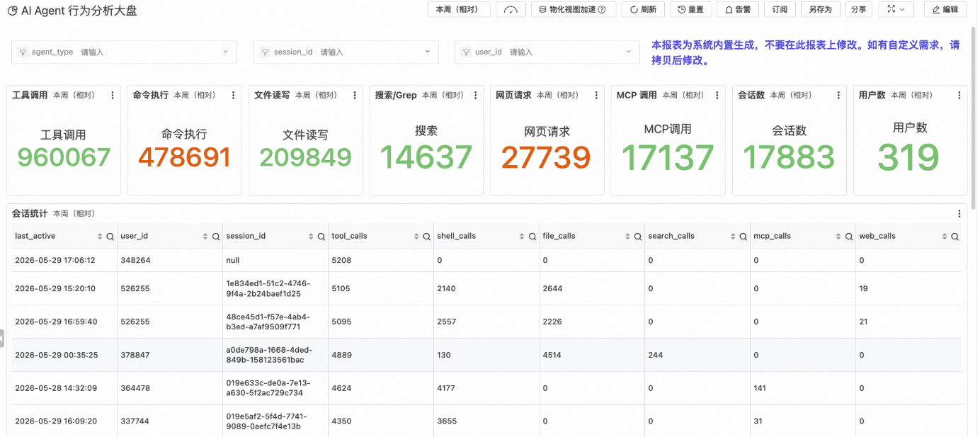Expand the agent_type filter dropdown
Viewport: 980px width, 437px height.
125,52
